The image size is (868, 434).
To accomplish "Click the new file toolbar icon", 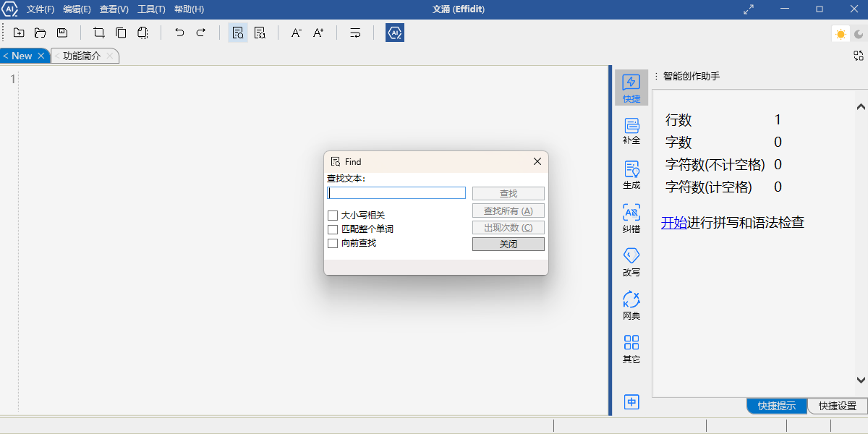I will 19,33.
